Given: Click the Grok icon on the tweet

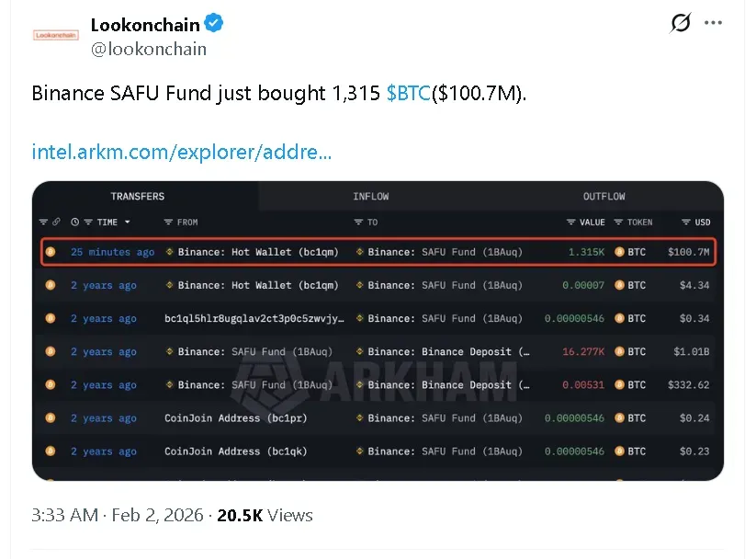Looking at the screenshot, I should point(681,23).
